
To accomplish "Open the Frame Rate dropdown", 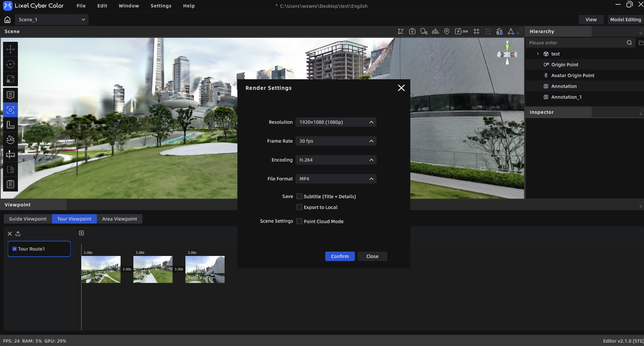I will click(x=336, y=141).
